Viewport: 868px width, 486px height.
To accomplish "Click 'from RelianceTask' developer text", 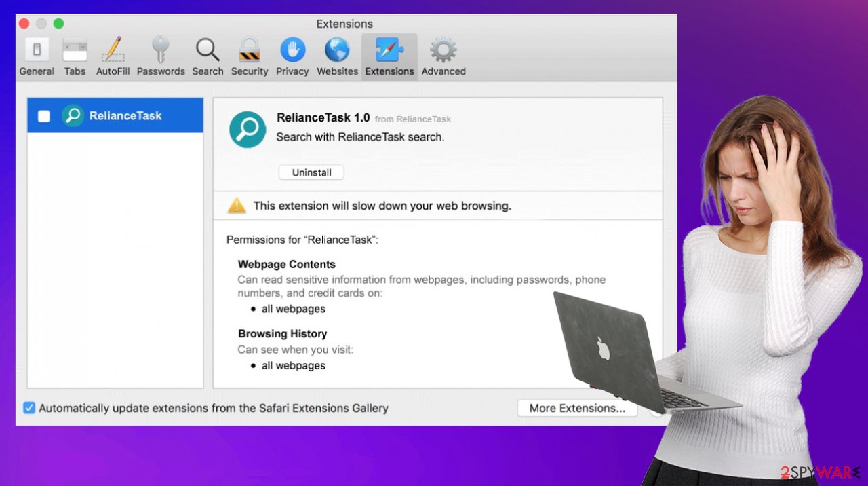I will pyautogui.click(x=412, y=119).
